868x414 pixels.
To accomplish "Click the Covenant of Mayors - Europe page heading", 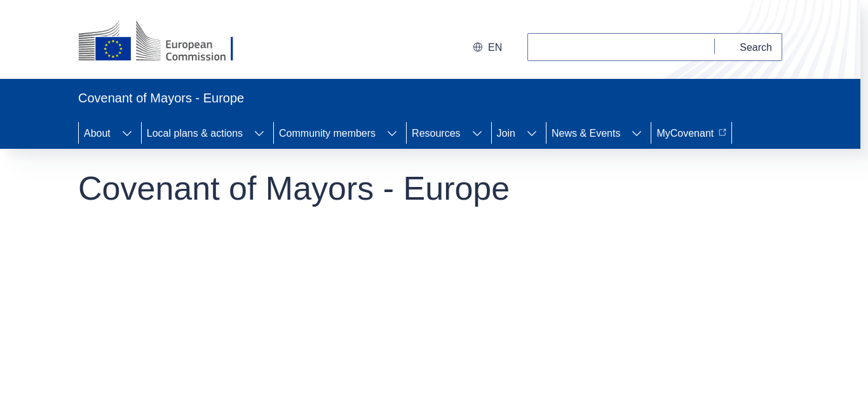I will click(x=294, y=188).
